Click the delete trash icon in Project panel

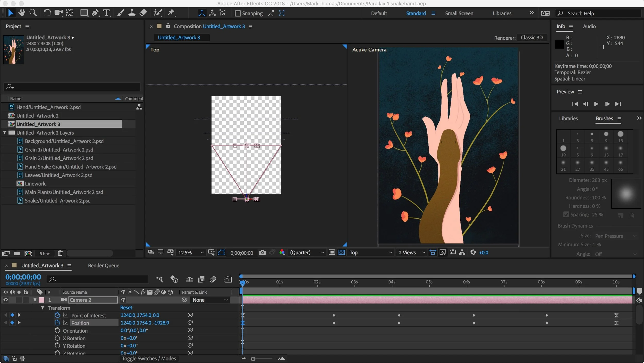[60, 253]
